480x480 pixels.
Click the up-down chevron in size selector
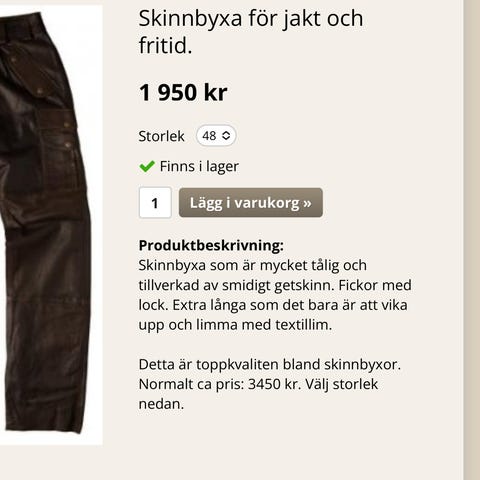(x=226, y=136)
